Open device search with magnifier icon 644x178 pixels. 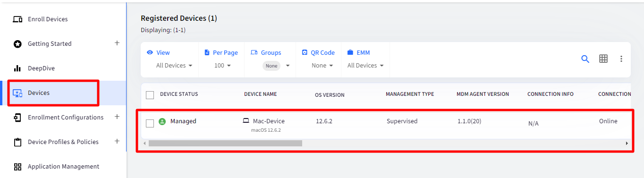pos(585,59)
